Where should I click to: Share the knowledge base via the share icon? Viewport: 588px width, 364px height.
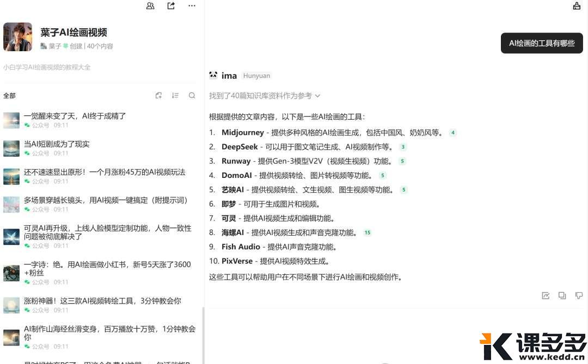[x=171, y=5]
